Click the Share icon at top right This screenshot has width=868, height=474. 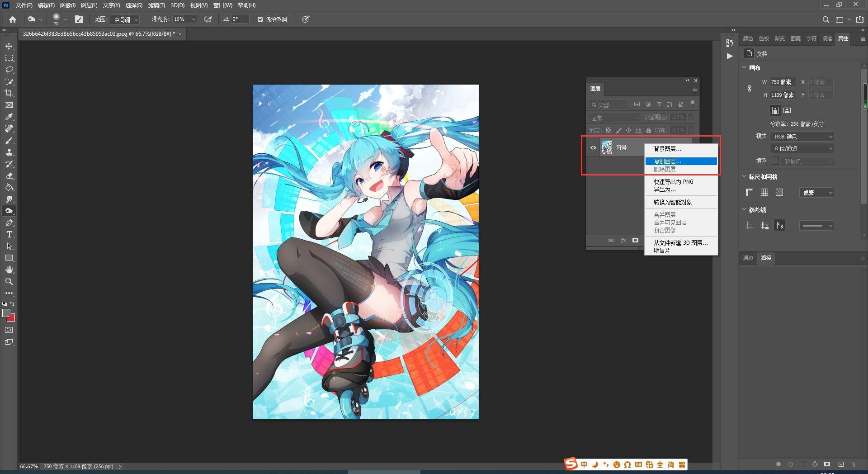coord(859,19)
